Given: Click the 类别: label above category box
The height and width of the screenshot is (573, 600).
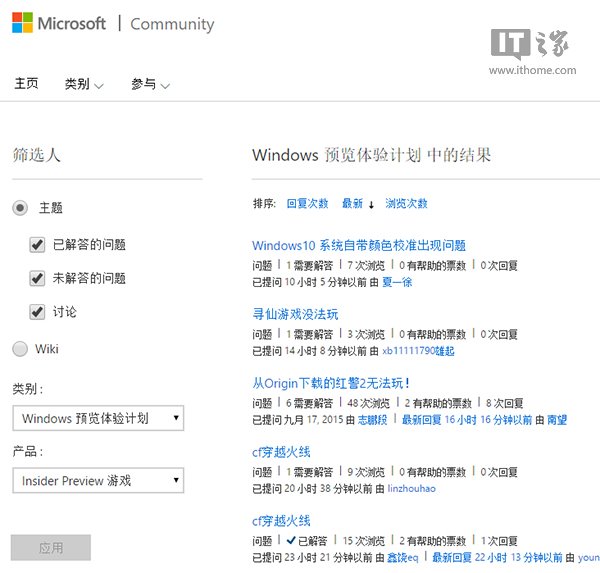Looking at the screenshot, I should point(28,389).
